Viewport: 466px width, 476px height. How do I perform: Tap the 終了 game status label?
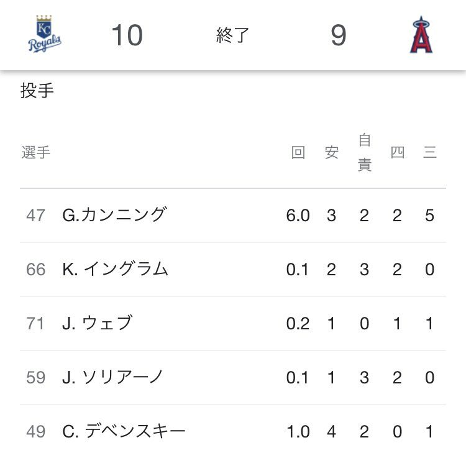[x=232, y=35]
